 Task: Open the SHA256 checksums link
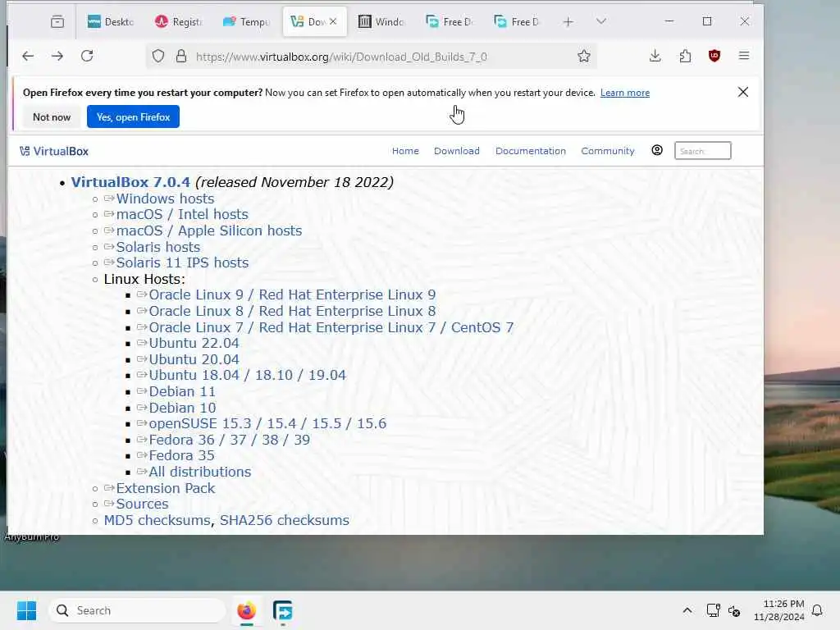285,520
